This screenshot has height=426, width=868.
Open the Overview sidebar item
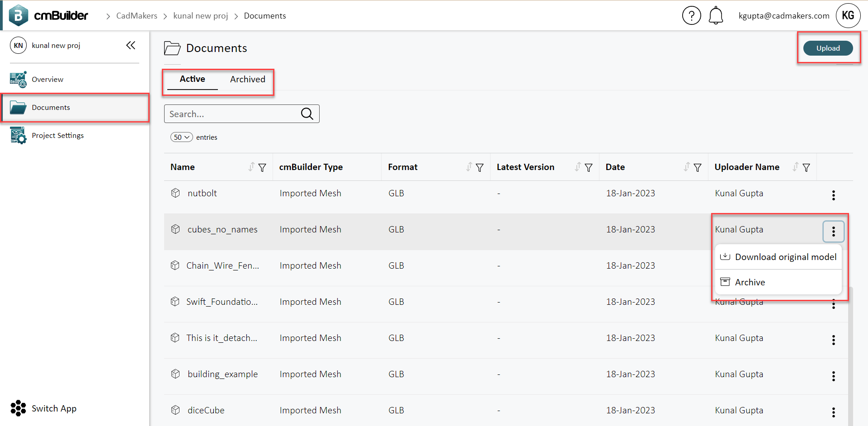click(x=75, y=79)
